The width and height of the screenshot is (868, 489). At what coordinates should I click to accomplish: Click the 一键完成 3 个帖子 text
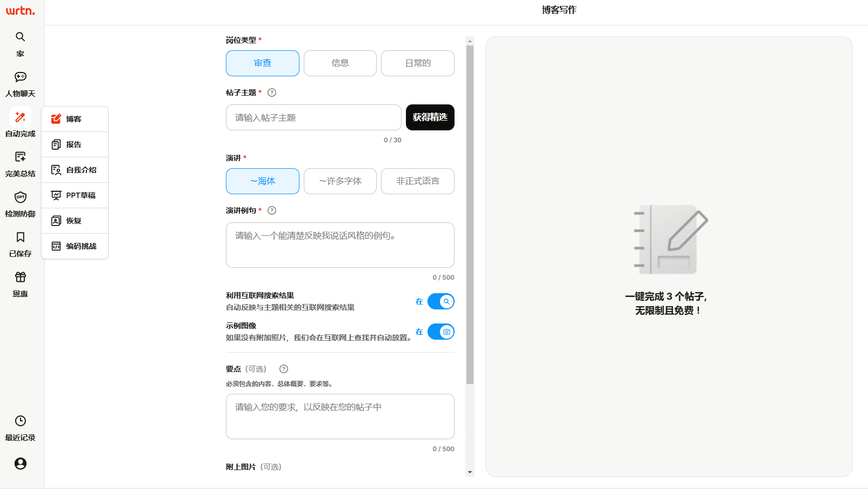tap(666, 296)
